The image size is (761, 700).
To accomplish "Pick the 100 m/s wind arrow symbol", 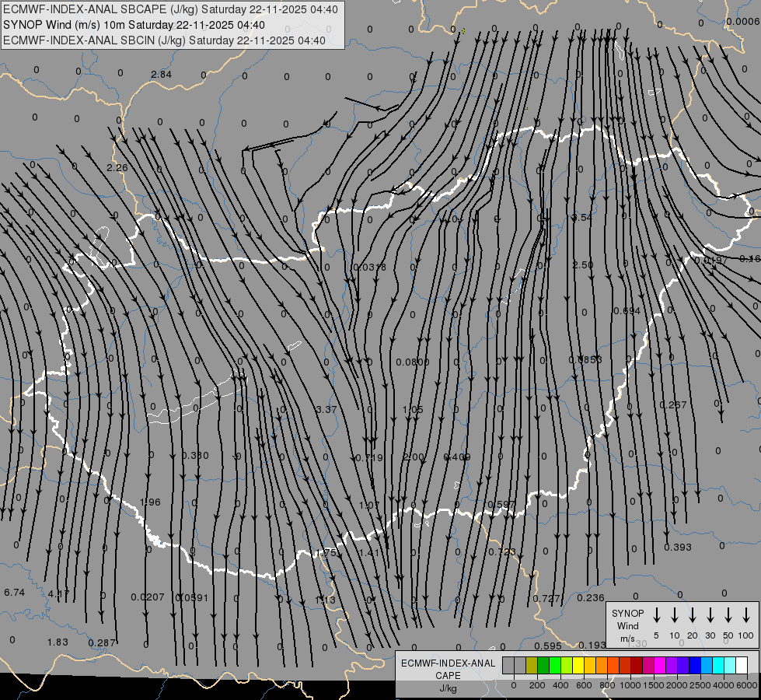I will coord(746,615).
